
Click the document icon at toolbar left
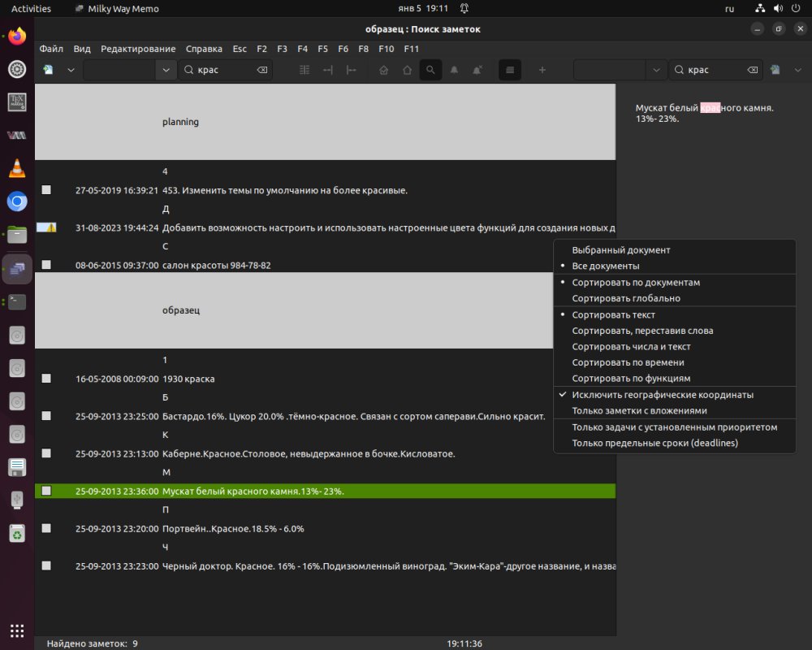pos(49,70)
